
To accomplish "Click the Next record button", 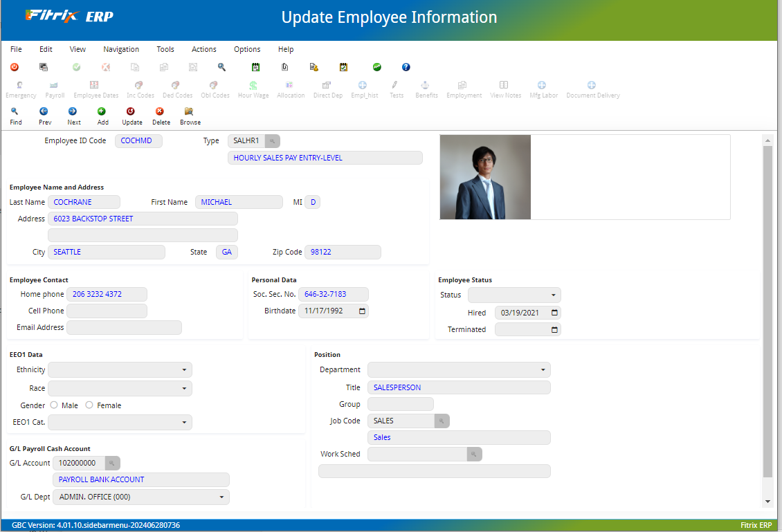I will [73, 117].
